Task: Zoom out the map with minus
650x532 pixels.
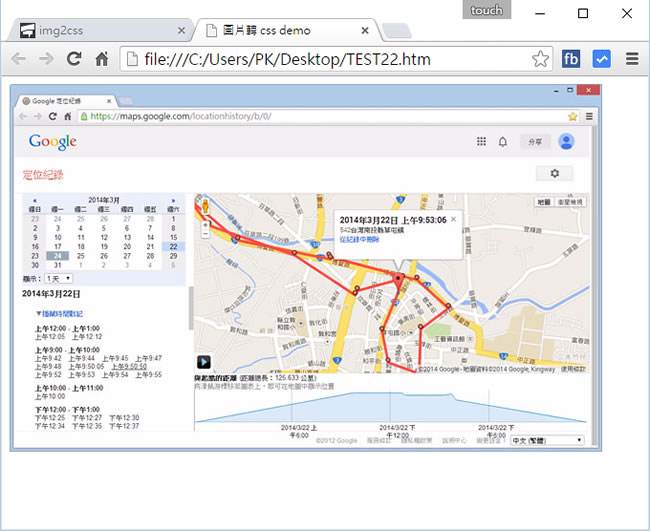Action: point(205,233)
